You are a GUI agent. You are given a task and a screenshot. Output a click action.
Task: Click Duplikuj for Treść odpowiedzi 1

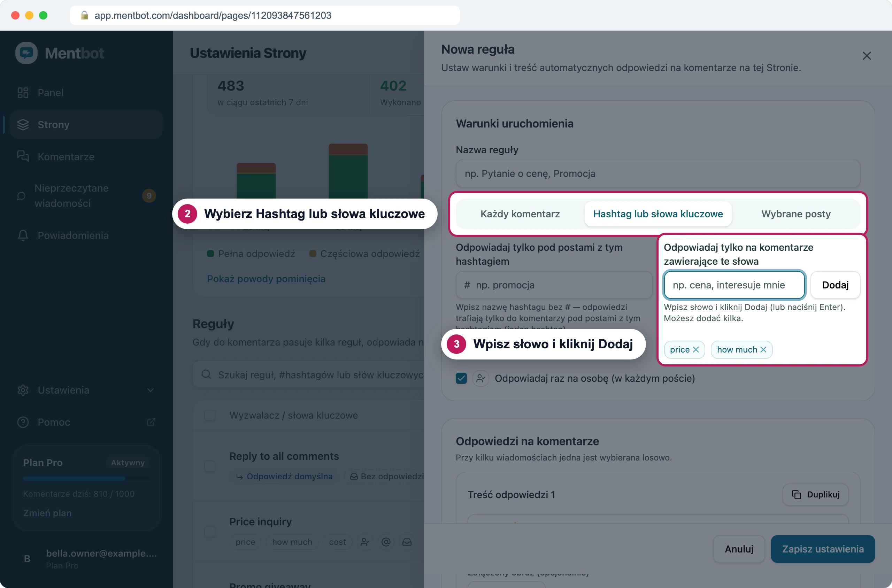[815, 495]
